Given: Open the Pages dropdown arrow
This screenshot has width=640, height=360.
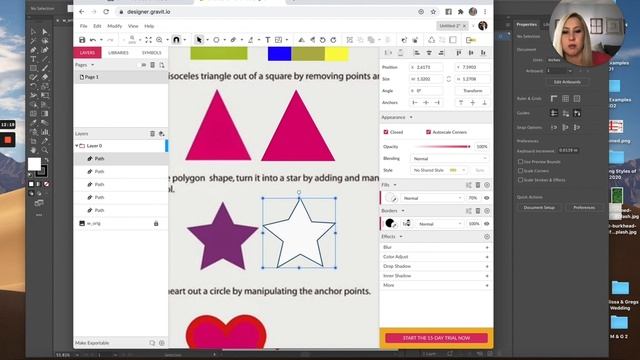Looking at the screenshot, I should point(93,65).
